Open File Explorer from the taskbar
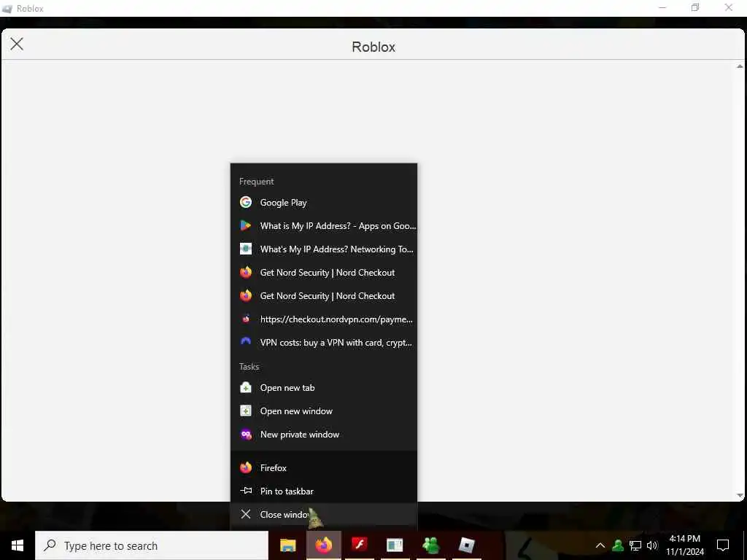The height and width of the screenshot is (560, 747). [x=287, y=545]
